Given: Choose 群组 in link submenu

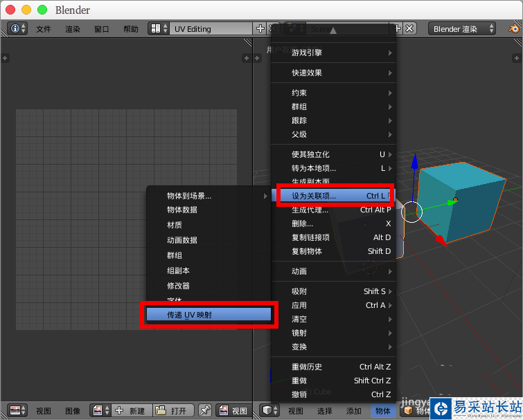Looking at the screenshot, I should tap(209, 255).
